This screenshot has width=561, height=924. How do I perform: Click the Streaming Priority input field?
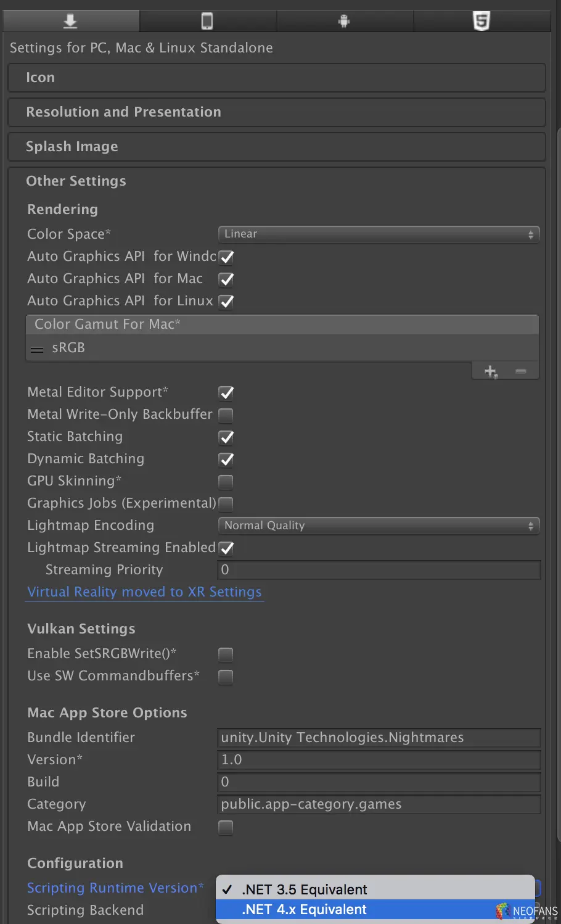(x=379, y=570)
